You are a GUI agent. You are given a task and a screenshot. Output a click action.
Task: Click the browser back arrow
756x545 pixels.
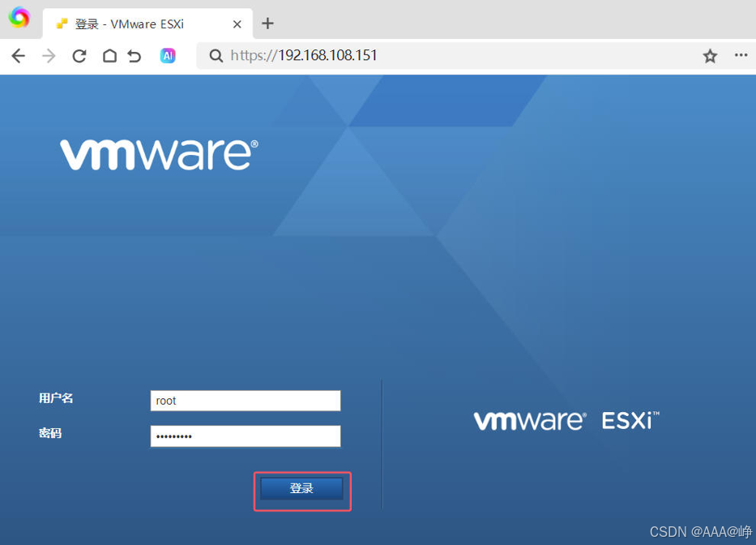[19, 56]
